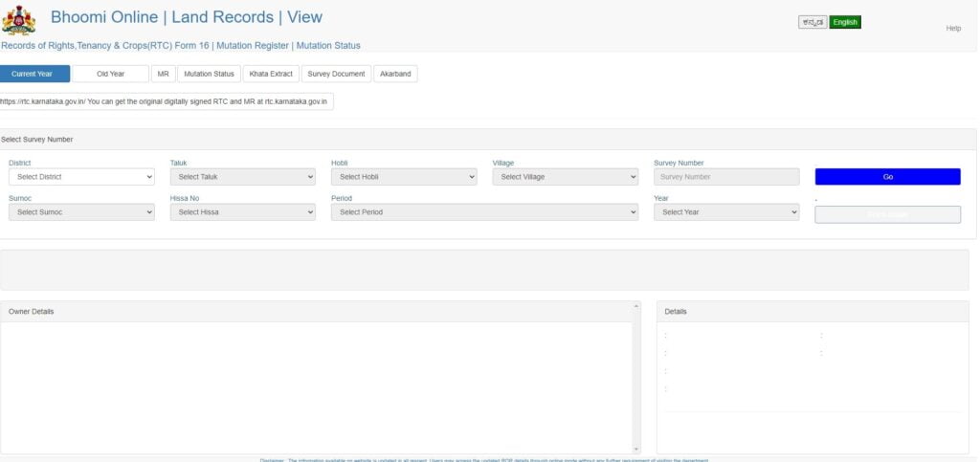Click the blue Go button
The image size is (980, 462).
[x=887, y=177]
